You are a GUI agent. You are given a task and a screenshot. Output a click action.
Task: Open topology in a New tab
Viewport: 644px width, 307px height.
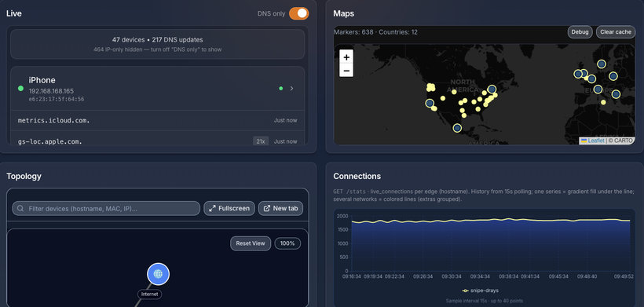click(x=280, y=209)
